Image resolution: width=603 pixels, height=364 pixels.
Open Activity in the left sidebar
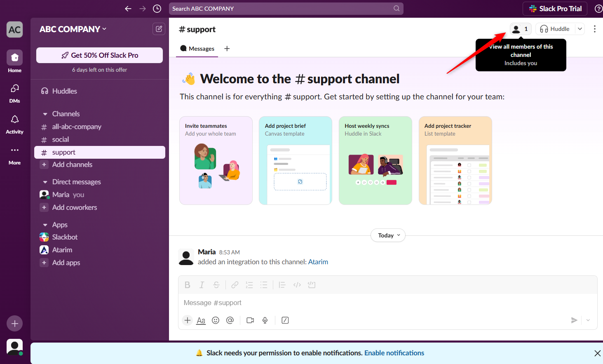[x=15, y=124]
